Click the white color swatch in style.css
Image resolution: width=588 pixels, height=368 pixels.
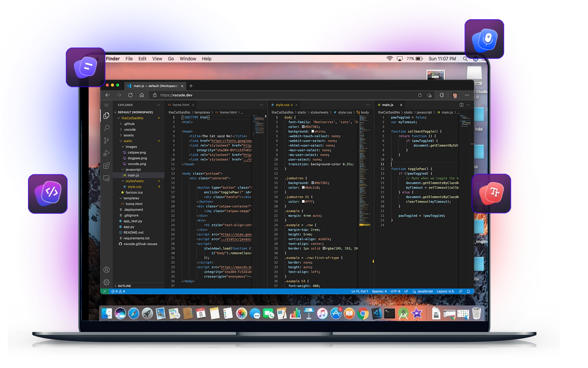[x=313, y=131]
